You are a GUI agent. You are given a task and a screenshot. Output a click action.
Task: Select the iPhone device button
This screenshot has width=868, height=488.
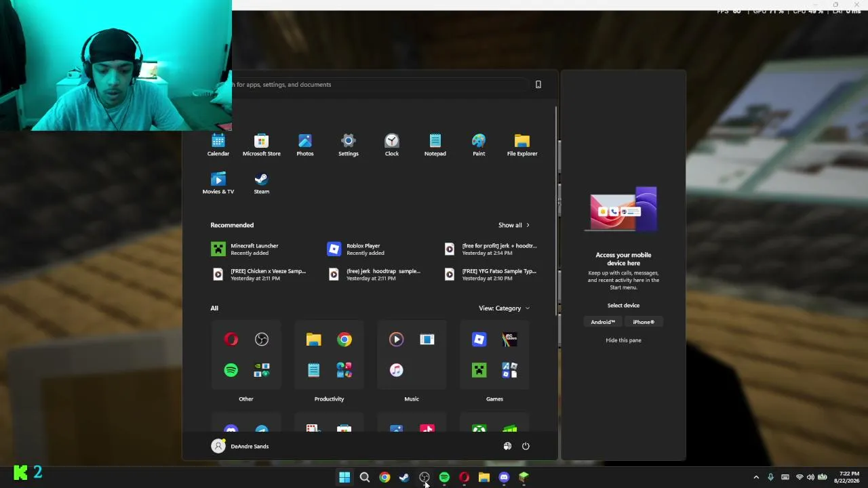pos(644,322)
